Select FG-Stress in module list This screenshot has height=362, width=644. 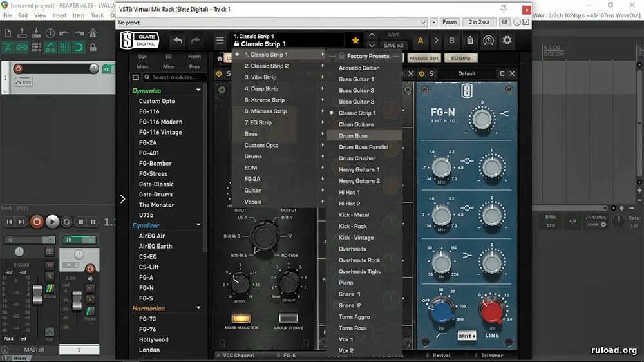point(153,174)
